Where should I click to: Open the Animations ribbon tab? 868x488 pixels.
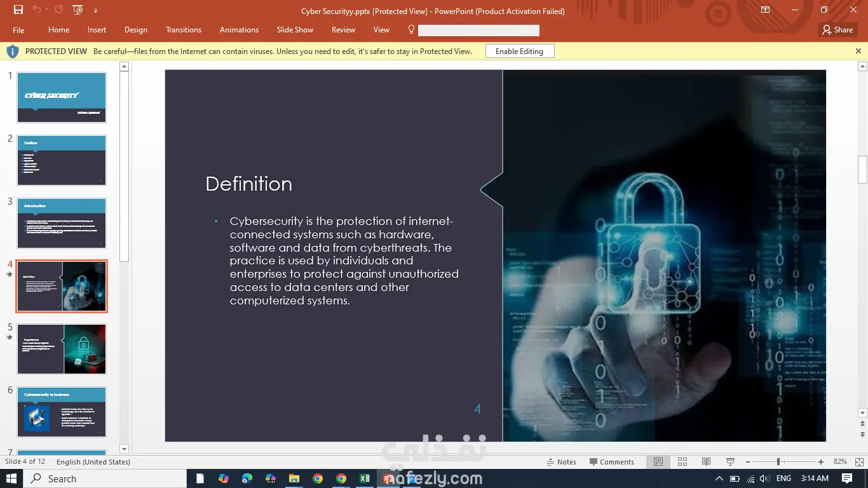tap(239, 30)
